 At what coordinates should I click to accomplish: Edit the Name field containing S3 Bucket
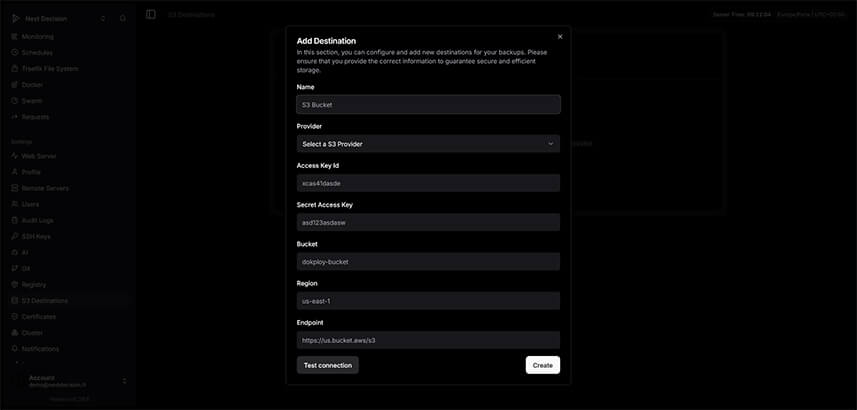click(428, 104)
